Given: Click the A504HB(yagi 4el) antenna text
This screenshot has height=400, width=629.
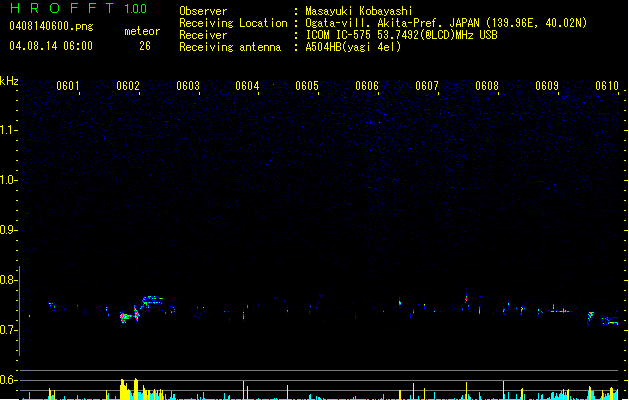Looking at the screenshot, I should 353,47.
